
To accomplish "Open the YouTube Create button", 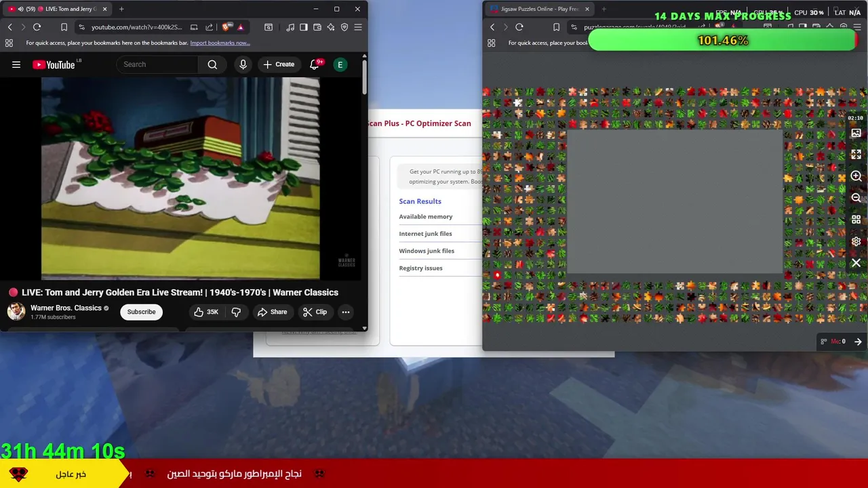I will 279,64.
